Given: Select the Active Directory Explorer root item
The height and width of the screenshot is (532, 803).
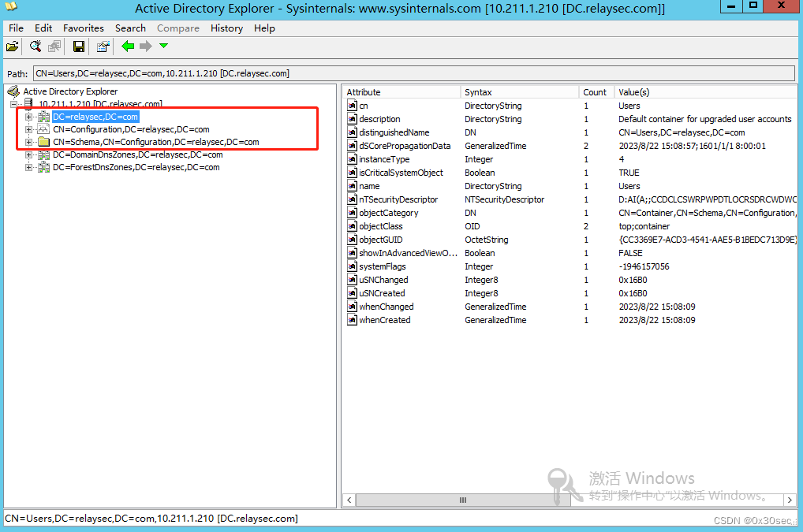Looking at the screenshot, I should click(70, 91).
